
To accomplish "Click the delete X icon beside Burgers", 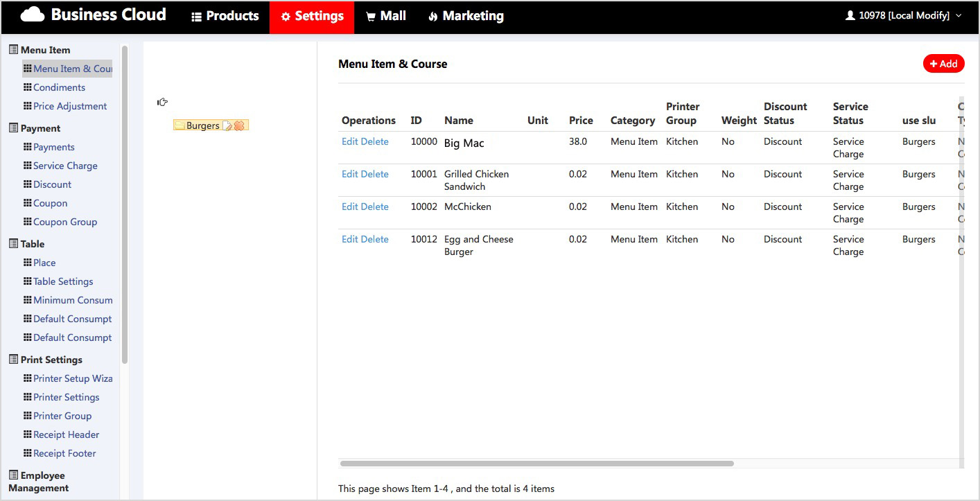I will [x=239, y=126].
